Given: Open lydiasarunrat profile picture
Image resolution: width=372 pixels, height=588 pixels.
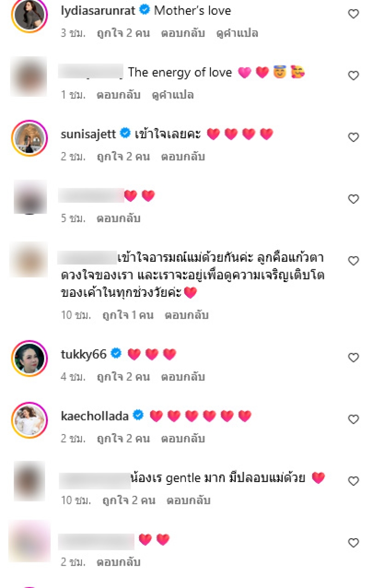Looking at the screenshot, I should point(29,16).
